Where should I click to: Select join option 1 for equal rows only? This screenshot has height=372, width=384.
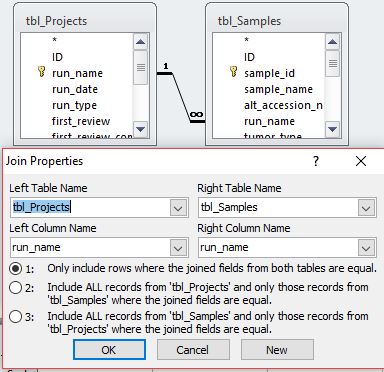[x=16, y=269]
